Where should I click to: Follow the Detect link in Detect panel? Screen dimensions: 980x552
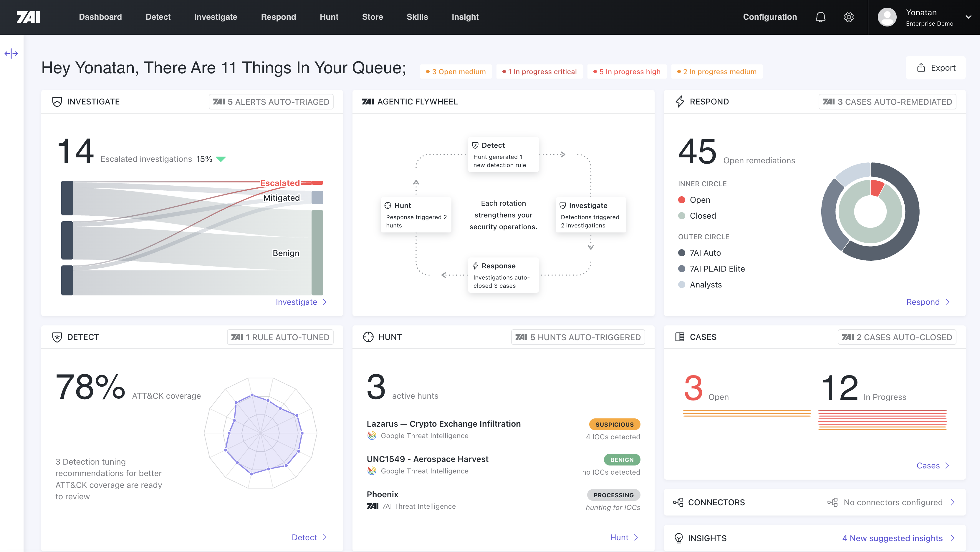309,537
